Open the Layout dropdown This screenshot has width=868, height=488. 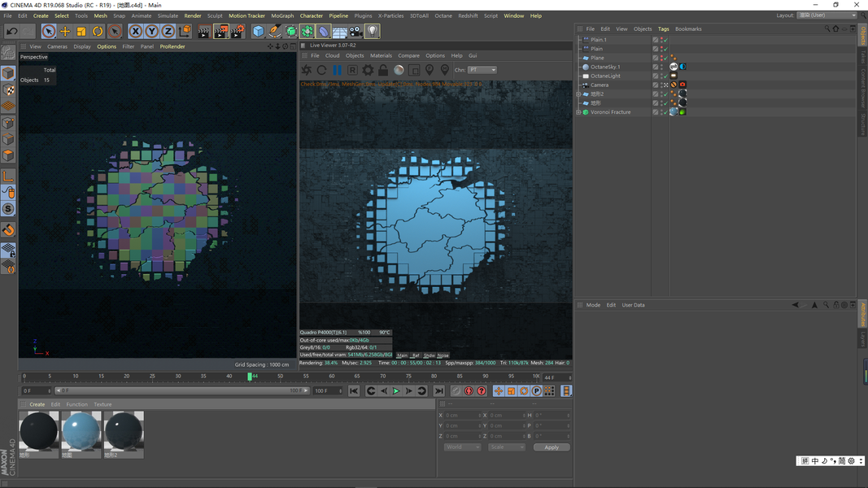point(827,15)
